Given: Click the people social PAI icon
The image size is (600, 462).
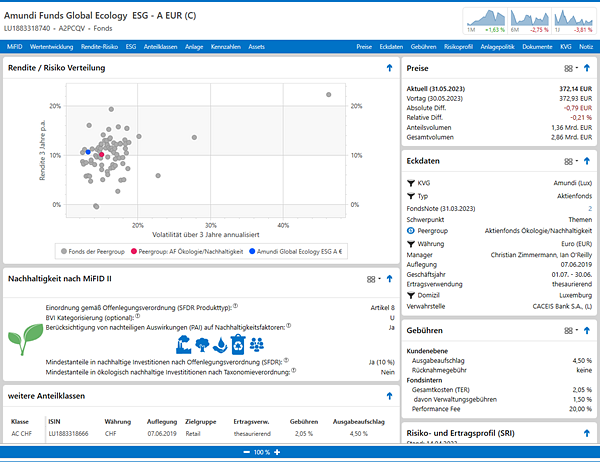Looking at the screenshot, I should point(256,344).
